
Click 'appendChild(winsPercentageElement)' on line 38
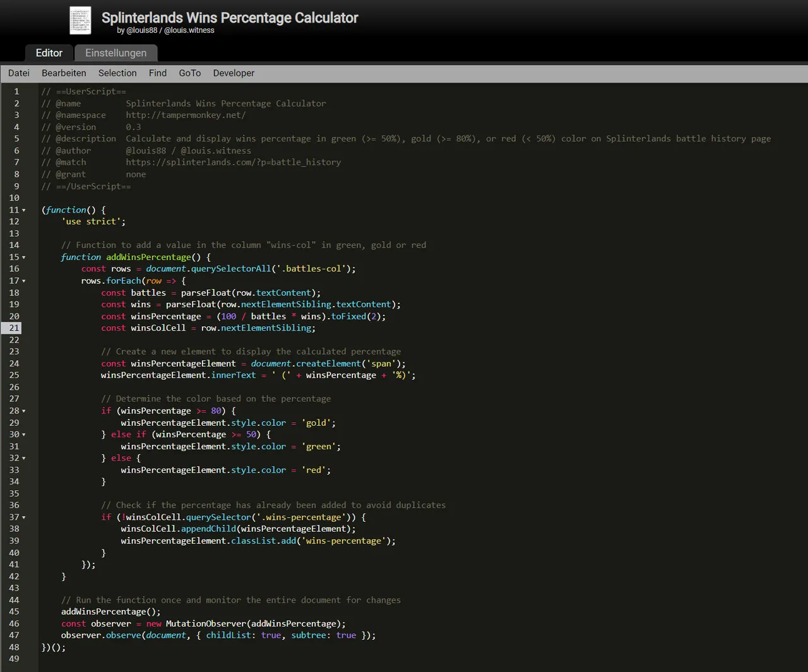pyautogui.click(x=266, y=529)
